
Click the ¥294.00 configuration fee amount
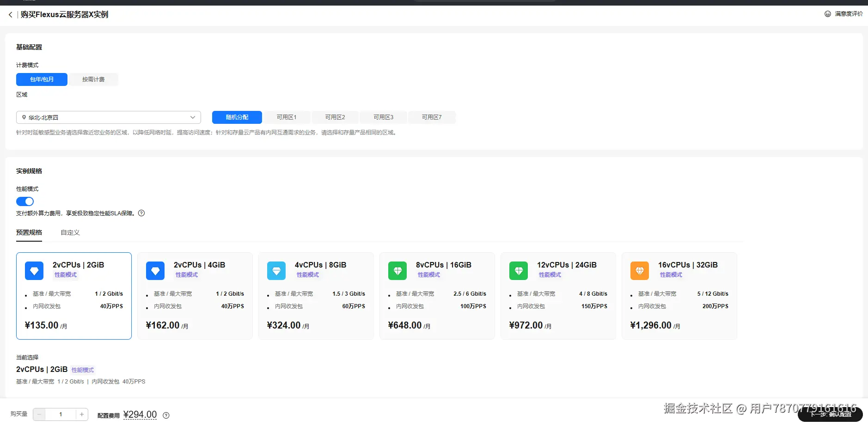pyautogui.click(x=140, y=414)
